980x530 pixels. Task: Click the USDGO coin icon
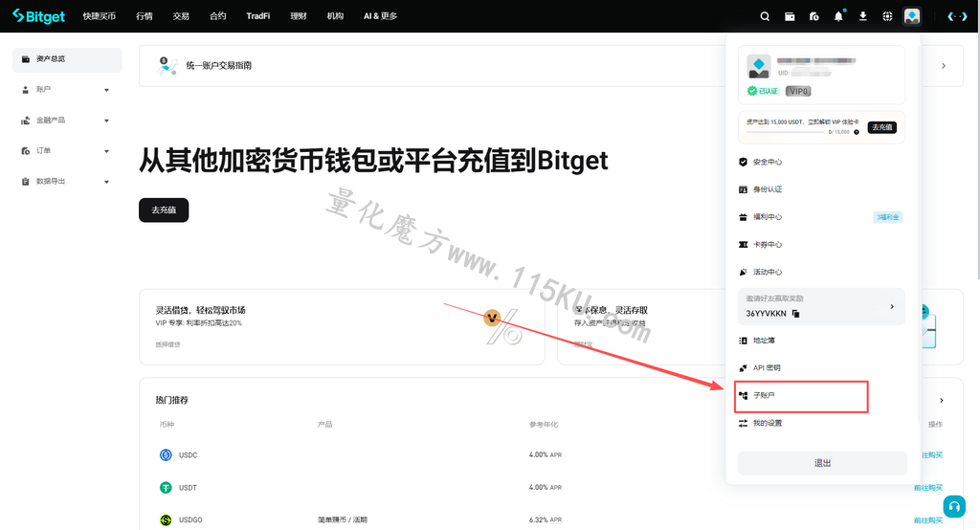(166, 520)
